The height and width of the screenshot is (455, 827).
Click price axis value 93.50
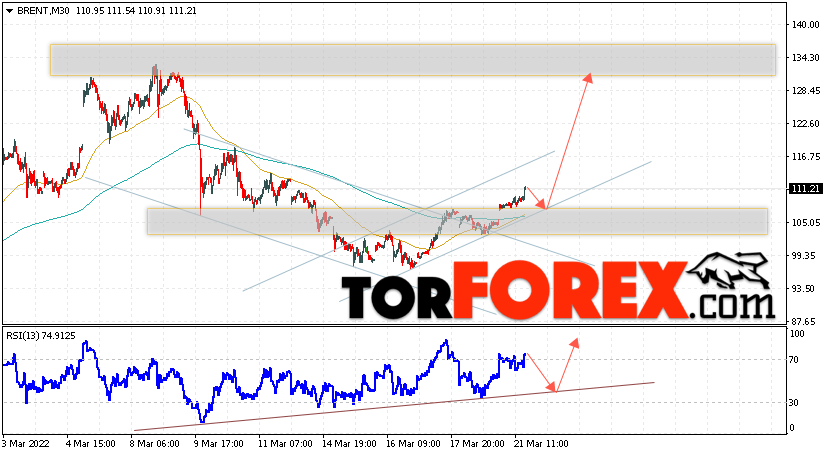point(805,288)
